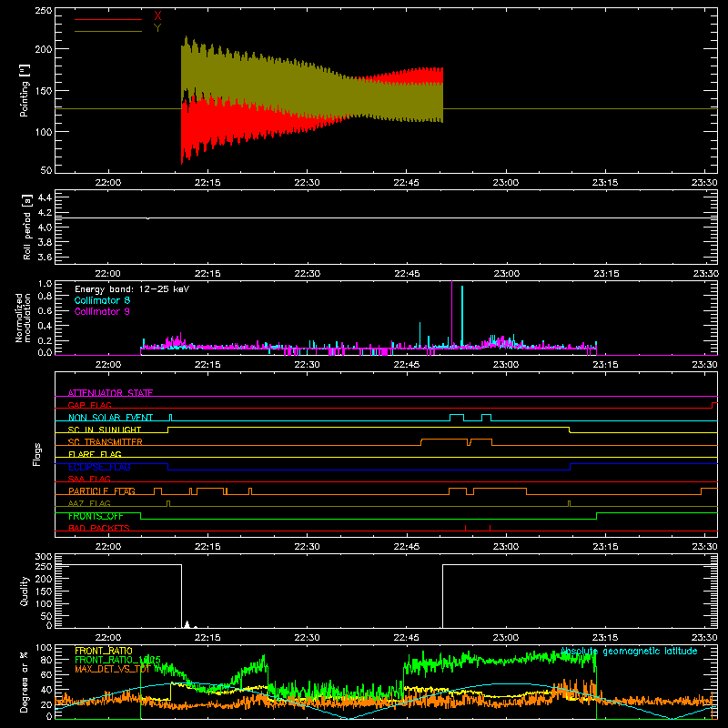This screenshot has height=728, width=728.
Task: Click the 22:15 tick label under Pointing plot
Action: pyautogui.click(x=207, y=183)
